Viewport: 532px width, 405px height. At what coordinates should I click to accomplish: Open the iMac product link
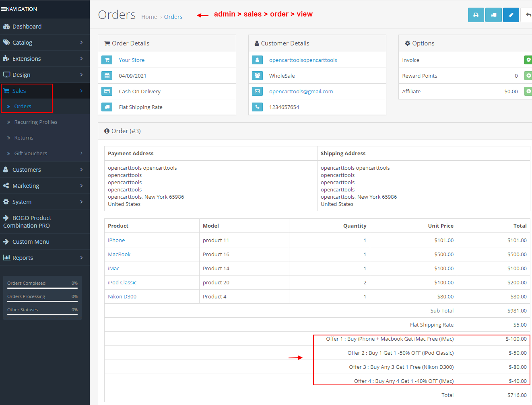coord(113,268)
